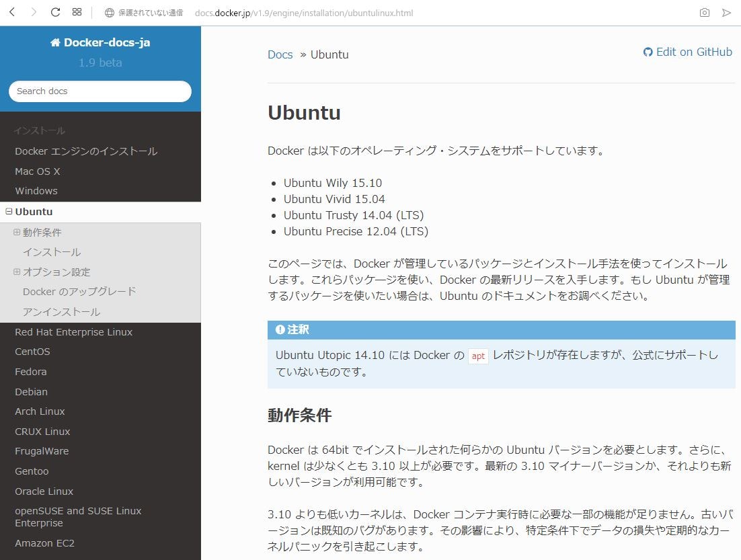Click the Ubuntu breadcrumb text
741x560 pixels.
click(329, 54)
